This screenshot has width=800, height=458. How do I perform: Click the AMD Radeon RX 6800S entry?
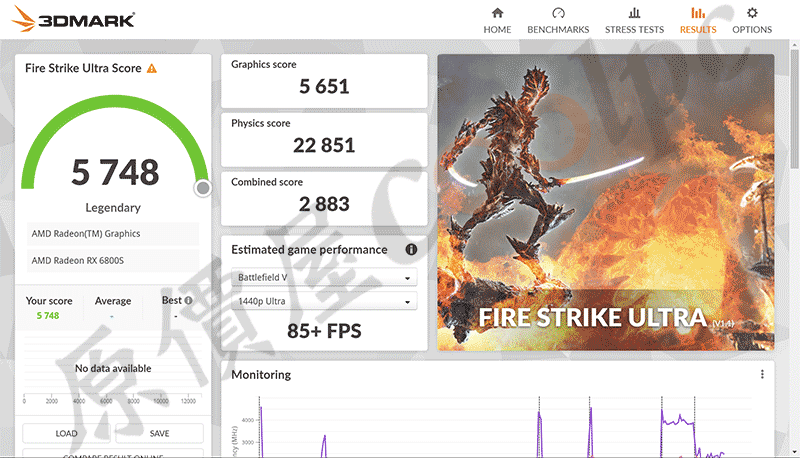tap(112, 261)
